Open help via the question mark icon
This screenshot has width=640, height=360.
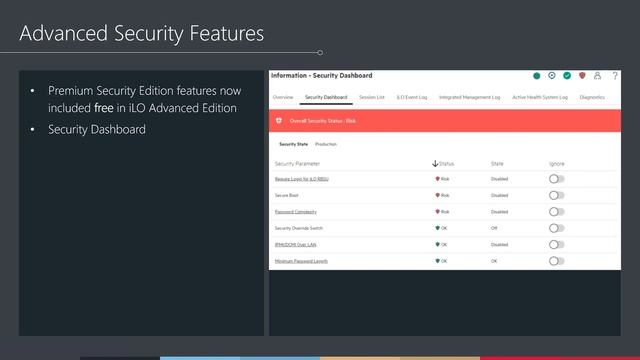point(615,76)
